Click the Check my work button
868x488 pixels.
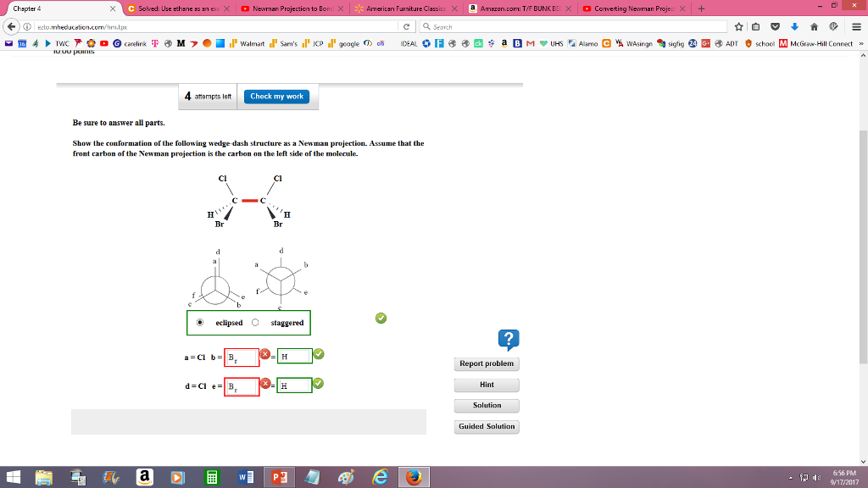tap(277, 97)
